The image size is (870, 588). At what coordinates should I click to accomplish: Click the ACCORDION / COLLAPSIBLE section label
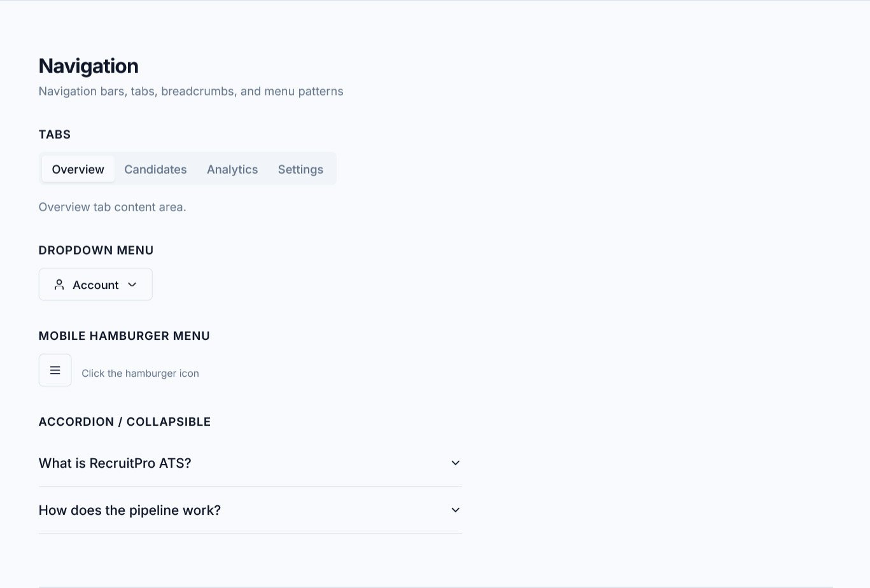coord(125,422)
